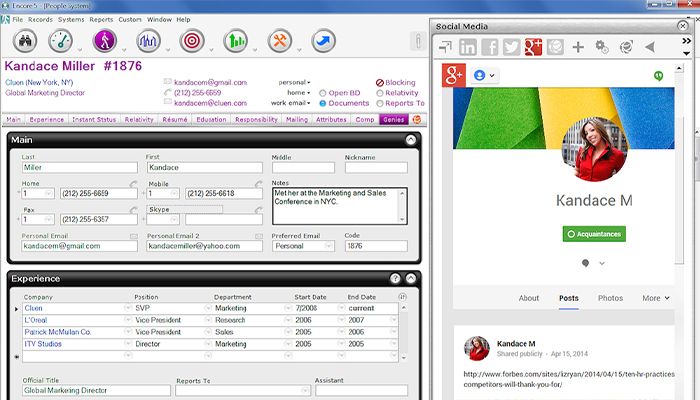The height and width of the screenshot is (400, 700).
Task: Open the Preferred Email dropdown
Action: click(329, 246)
